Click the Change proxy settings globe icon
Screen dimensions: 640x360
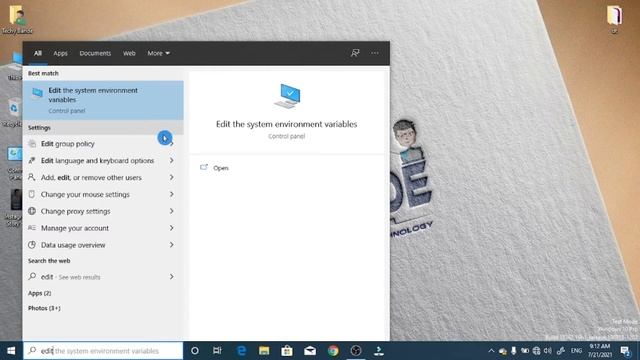point(32,211)
